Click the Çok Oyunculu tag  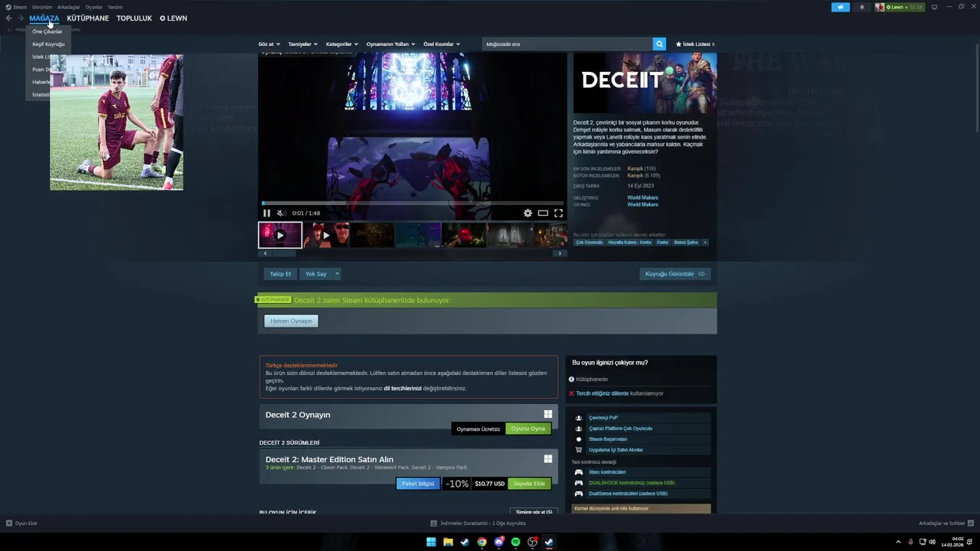(590, 243)
